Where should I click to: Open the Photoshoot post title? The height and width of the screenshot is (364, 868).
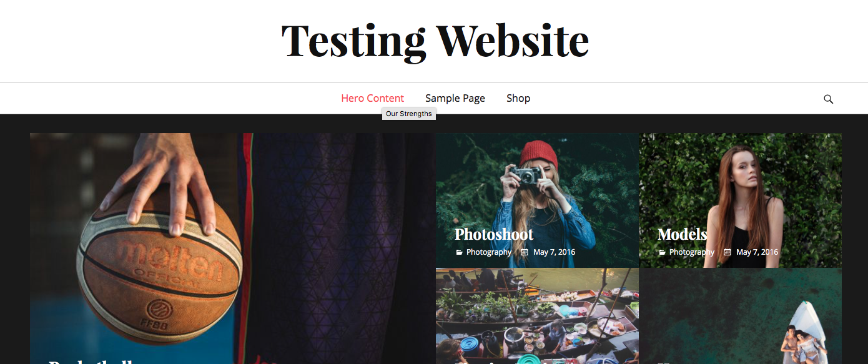[494, 234]
